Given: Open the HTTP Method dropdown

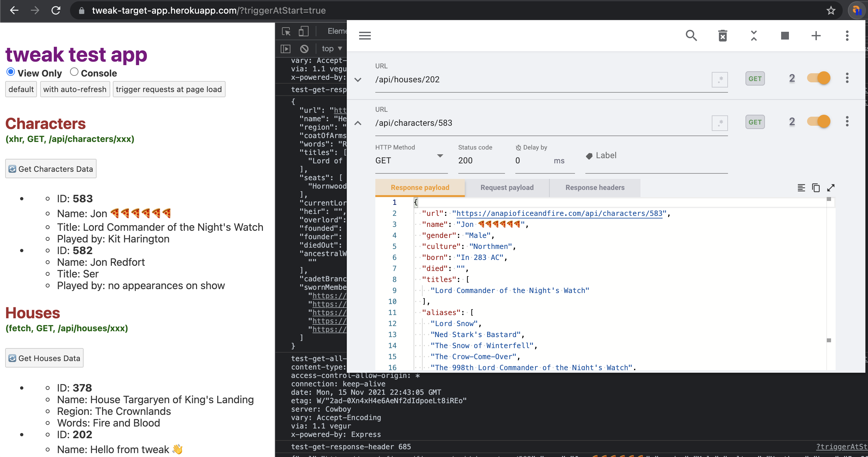Looking at the screenshot, I should [x=411, y=160].
